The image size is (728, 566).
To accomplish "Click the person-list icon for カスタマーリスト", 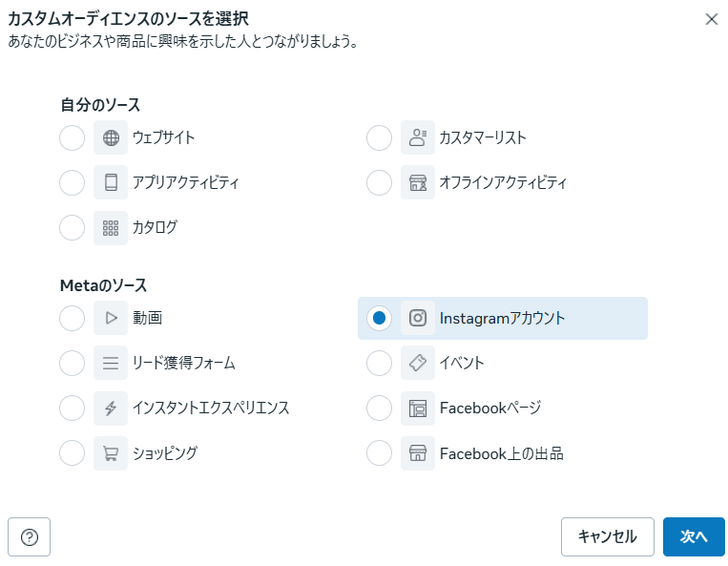I will click(x=418, y=137).
